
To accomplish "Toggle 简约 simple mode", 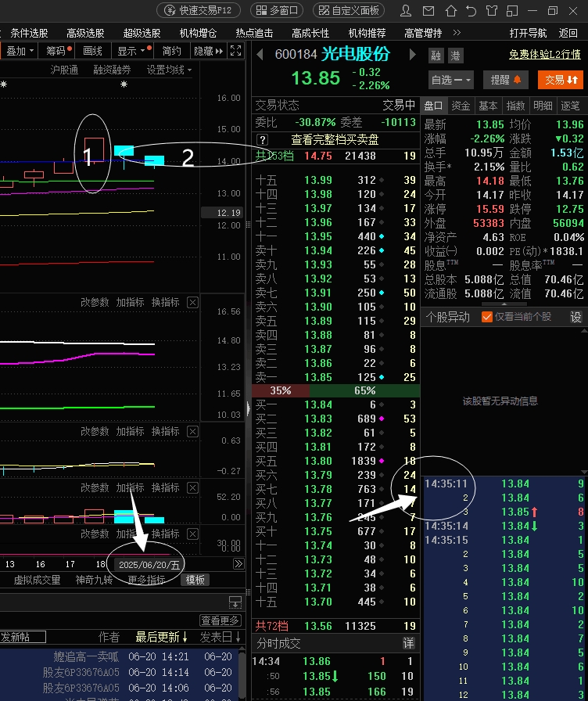I will [171, 51].
